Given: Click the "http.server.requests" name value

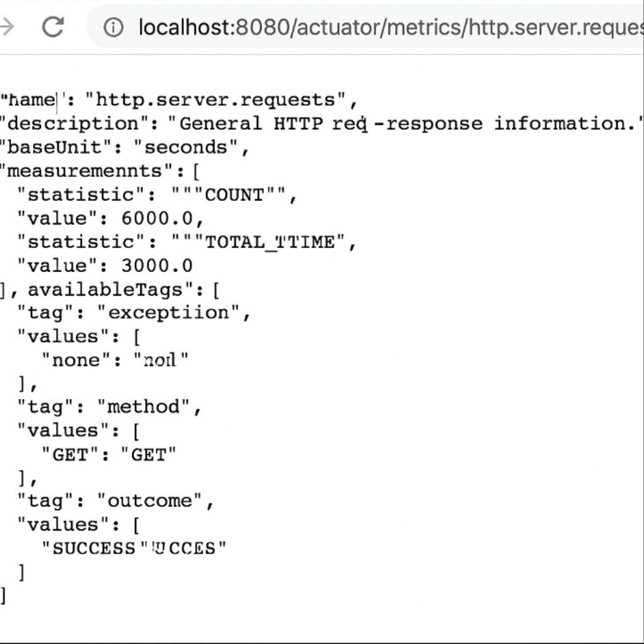Looking at the screenshot, I should click(x=217, y=100).
